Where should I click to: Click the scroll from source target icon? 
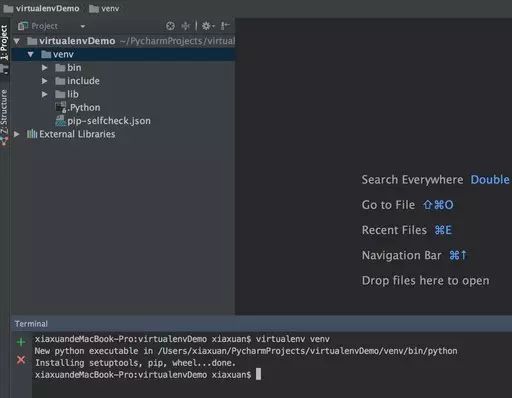click(x=170, y=26)
